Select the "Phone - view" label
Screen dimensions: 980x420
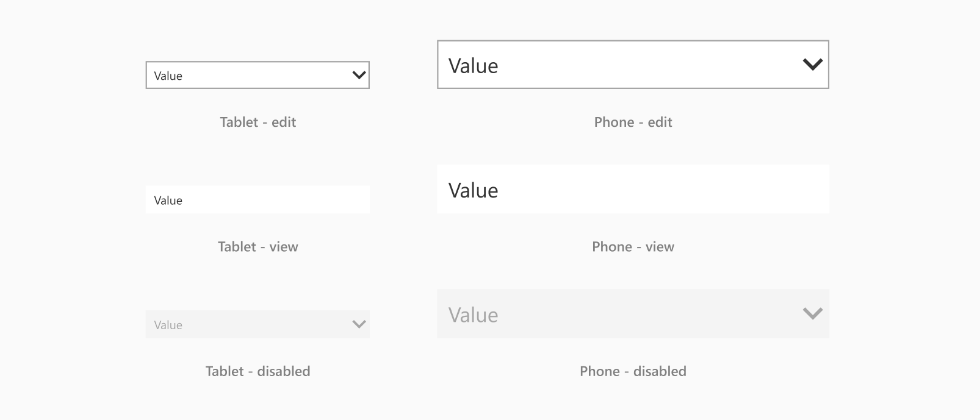point(633,247)
